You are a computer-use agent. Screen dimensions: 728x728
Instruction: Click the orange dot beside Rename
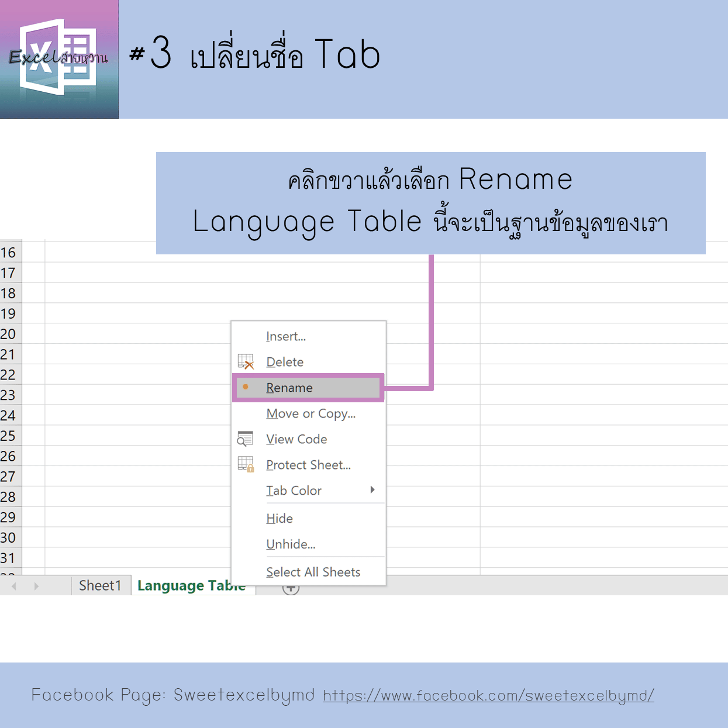pos(246,387)
